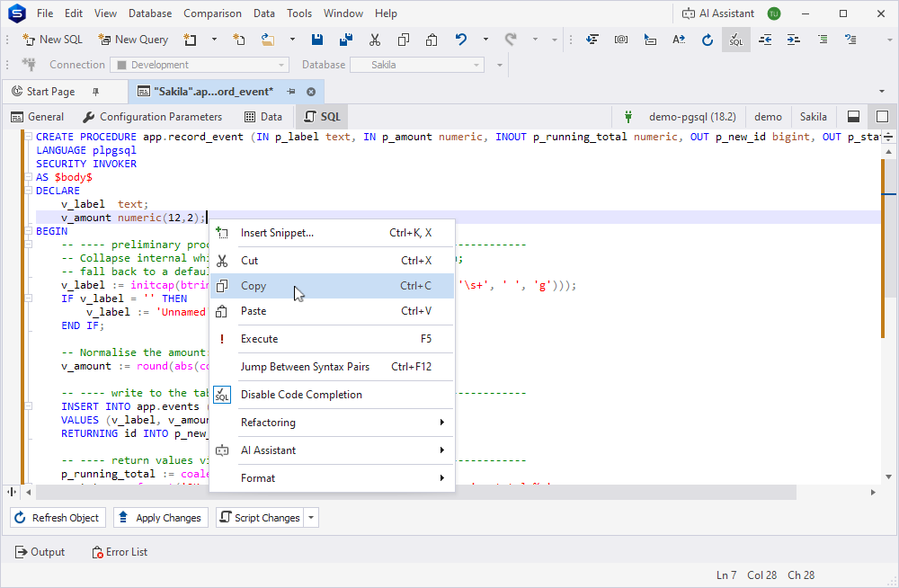Pin the Start Page tab
Image resolution: width=899 pixels, height=588 pixels.
point(96,91)
